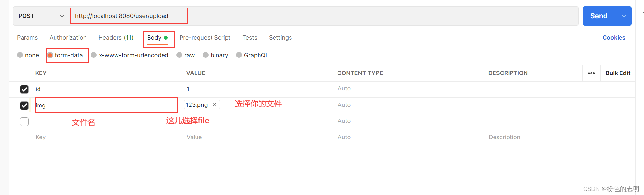The height and width of the screenshot is (195, 644).
Task: Select the raw body radio button
Action: tap(179, 55)
